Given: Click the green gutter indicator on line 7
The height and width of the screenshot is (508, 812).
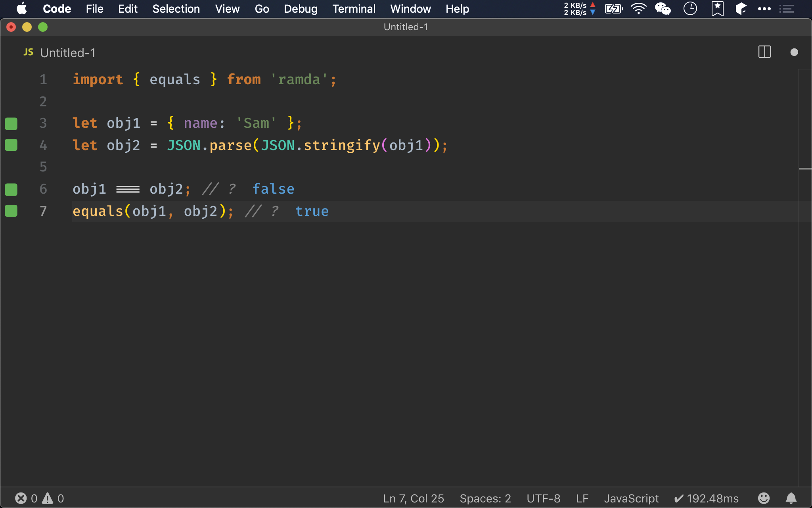Looking at the screenshot, I should coord(11,211).
